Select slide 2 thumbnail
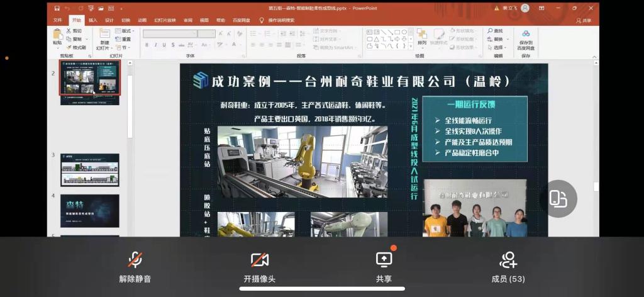The image size is (644, 297). [x=90, y=77]
